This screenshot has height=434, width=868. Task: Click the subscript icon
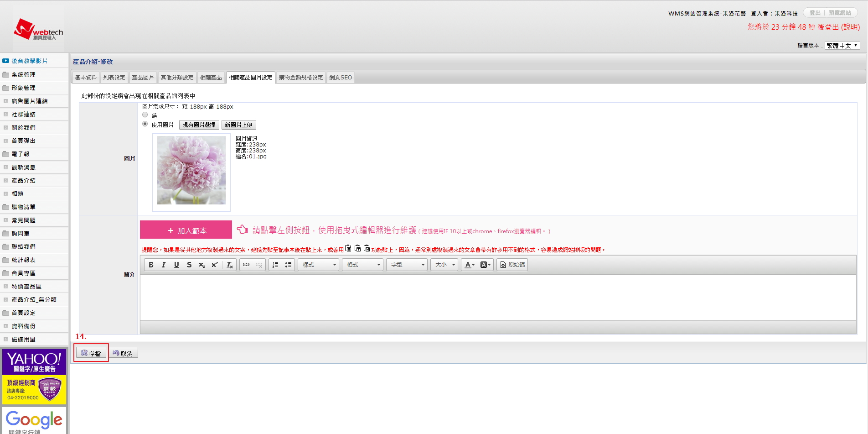coord(202,265)
